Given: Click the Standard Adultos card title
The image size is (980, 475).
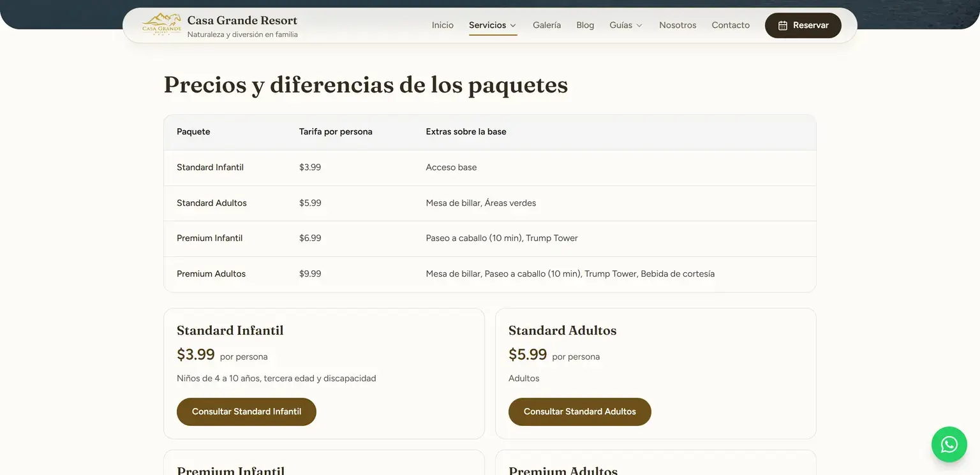Looking at the screenshot, I should [563, 331].
